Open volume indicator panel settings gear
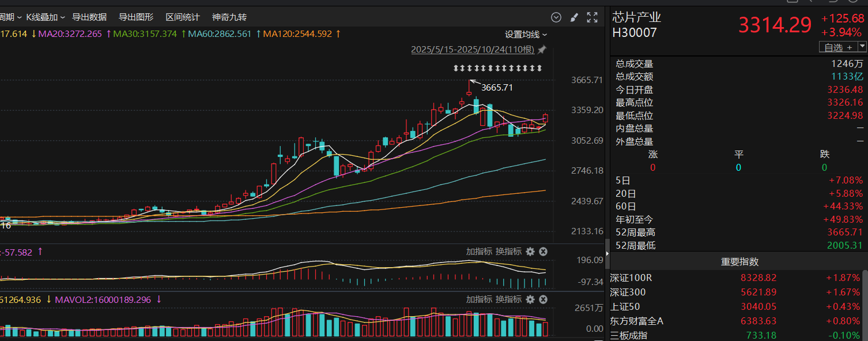The height and width of the screenshot is (341, 868). 530,299
